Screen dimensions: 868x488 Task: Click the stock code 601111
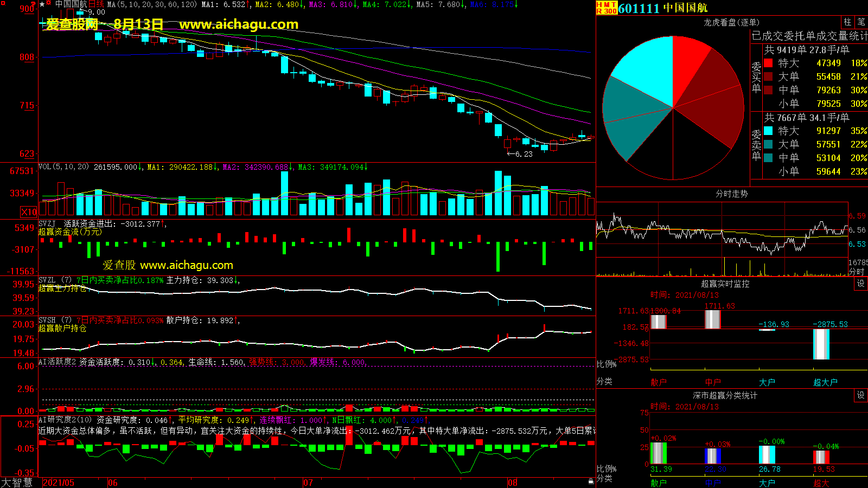639,8
